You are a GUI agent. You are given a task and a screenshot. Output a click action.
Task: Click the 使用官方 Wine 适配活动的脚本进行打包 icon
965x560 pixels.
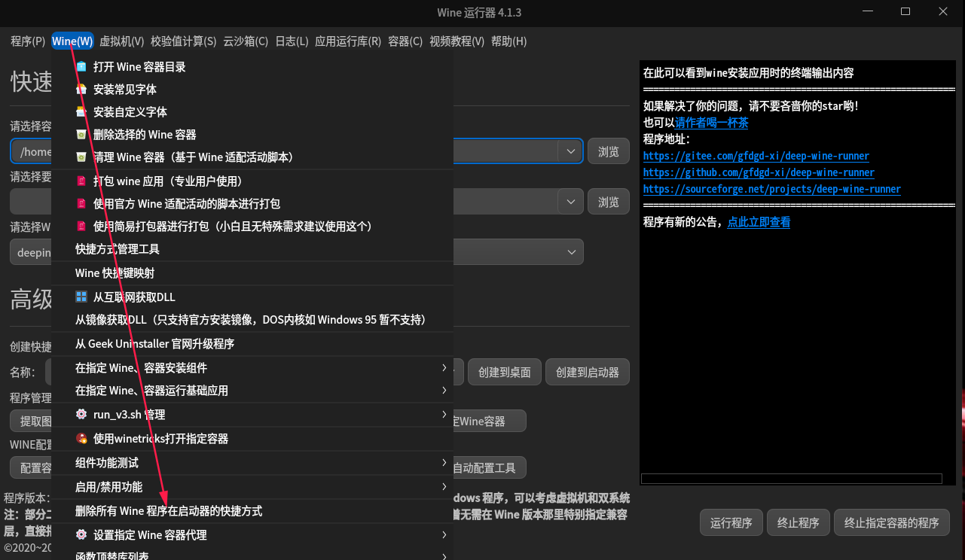coord(81,204)
